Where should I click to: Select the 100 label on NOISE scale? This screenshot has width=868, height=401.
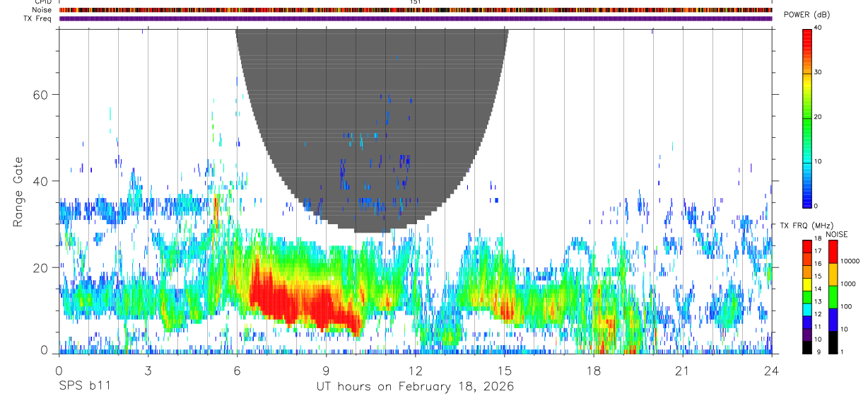846,306
